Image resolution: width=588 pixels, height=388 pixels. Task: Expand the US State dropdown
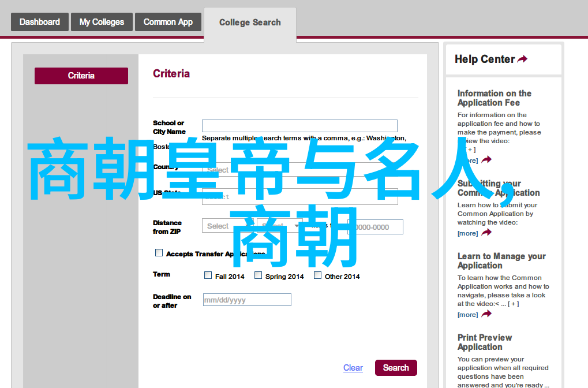click(x=299, y=196)
